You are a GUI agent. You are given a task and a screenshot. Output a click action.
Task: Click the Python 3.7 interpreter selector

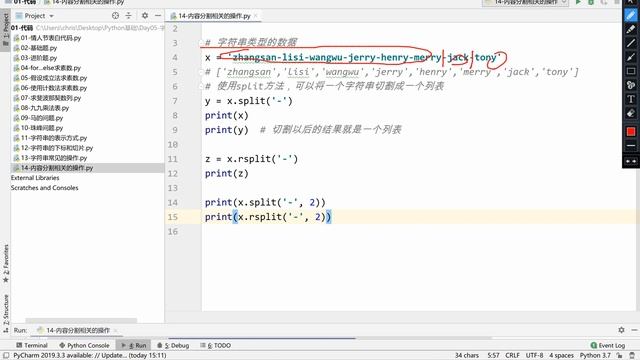pos(595,356)
